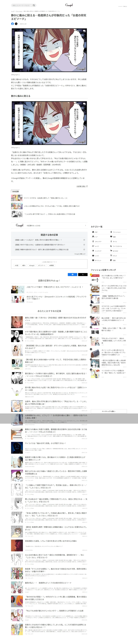Open thumbnail of 「こんな汚い家で子育てなんて…」
138x644 pixels.
(17, 214)
